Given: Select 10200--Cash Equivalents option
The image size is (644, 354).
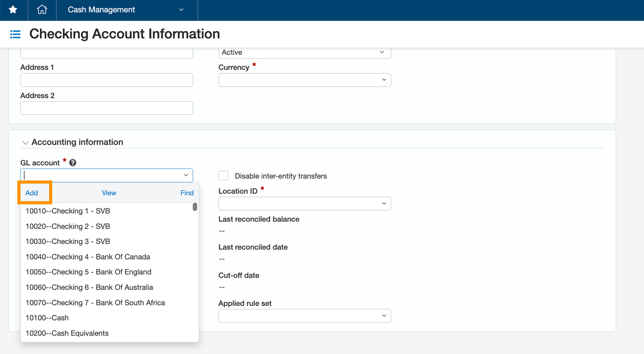Looking at the screenshot, I should pyautogui.click(x=107, y=333).
